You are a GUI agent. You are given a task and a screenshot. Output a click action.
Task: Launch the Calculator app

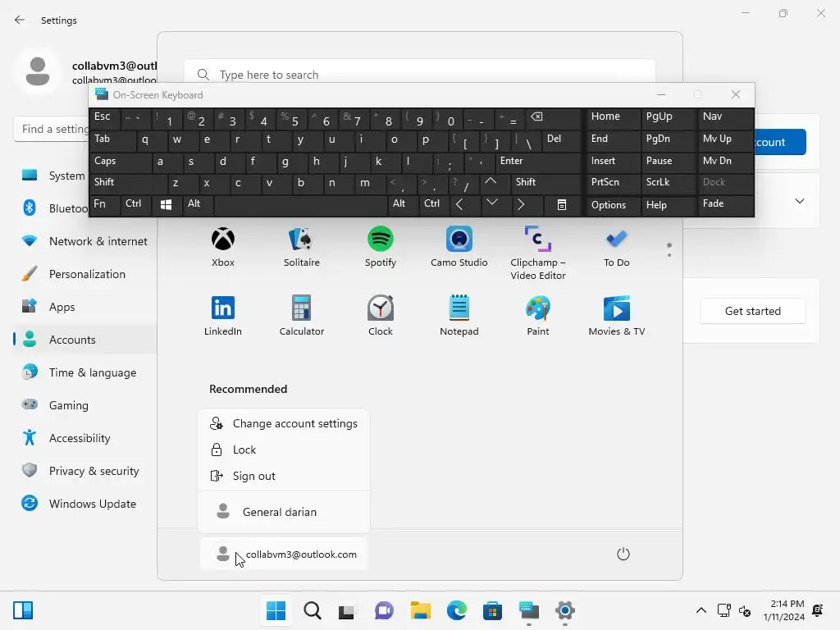click(302, 316)
